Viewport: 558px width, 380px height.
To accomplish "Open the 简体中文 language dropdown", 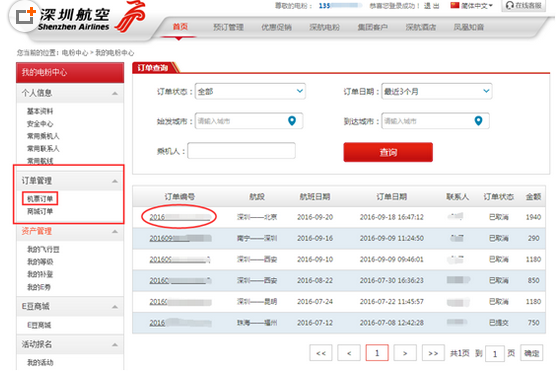I will [477, 6].
